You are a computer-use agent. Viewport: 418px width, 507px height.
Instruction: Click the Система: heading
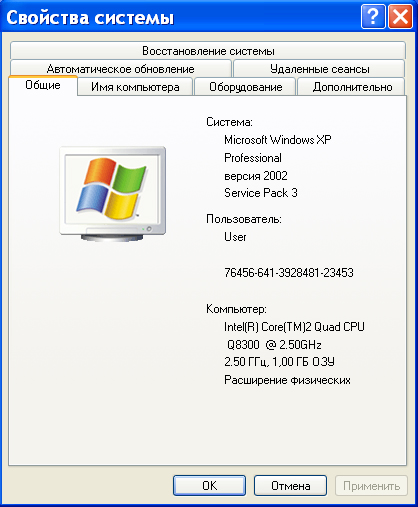pos(229,122)
